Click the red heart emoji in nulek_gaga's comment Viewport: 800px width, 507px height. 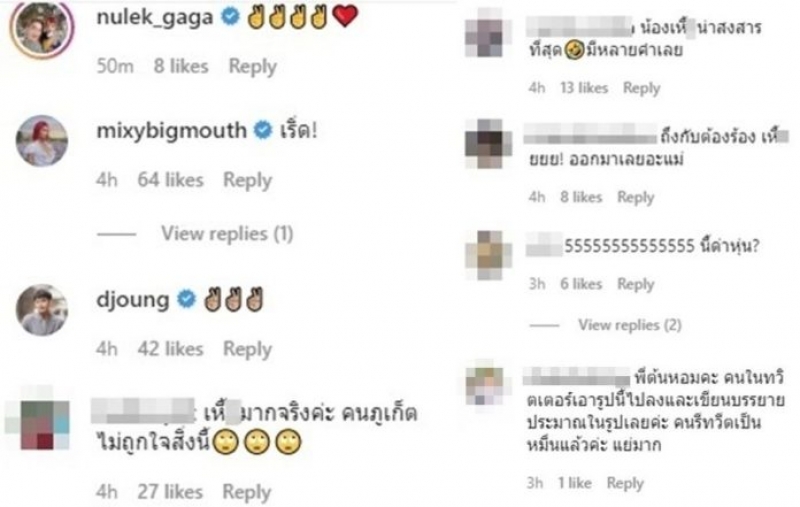345,16
